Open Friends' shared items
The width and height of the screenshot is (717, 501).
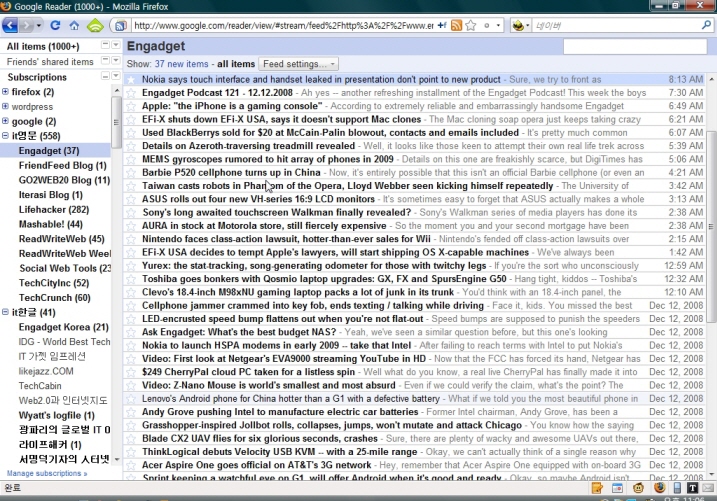(x=50, y=62)
